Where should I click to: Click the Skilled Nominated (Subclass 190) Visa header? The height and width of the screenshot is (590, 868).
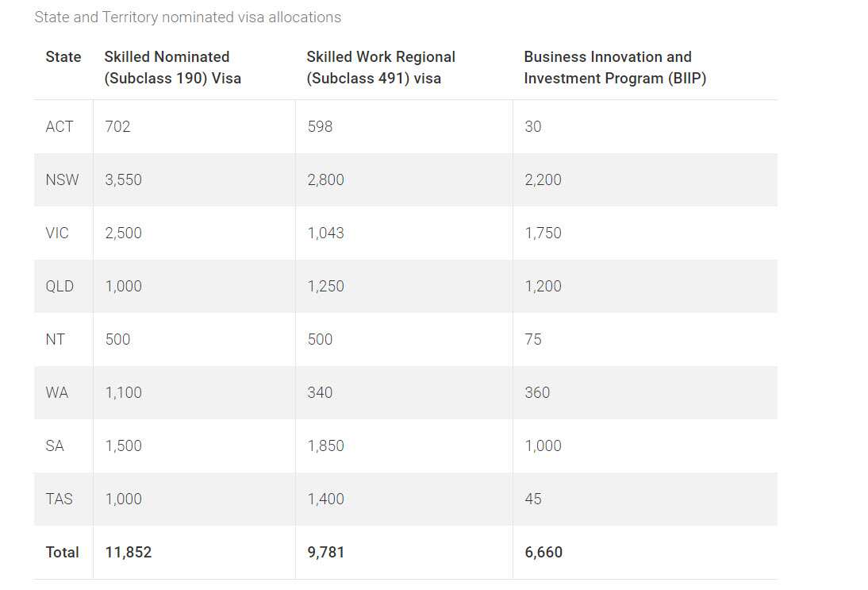[x=172, y=67]
